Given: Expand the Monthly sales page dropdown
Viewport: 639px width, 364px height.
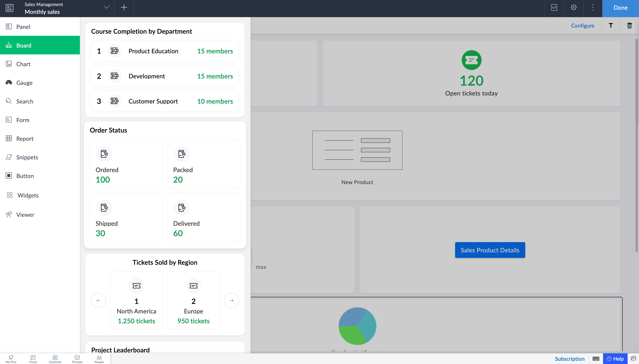Looking at the screenshot, I should click(106, 7).
